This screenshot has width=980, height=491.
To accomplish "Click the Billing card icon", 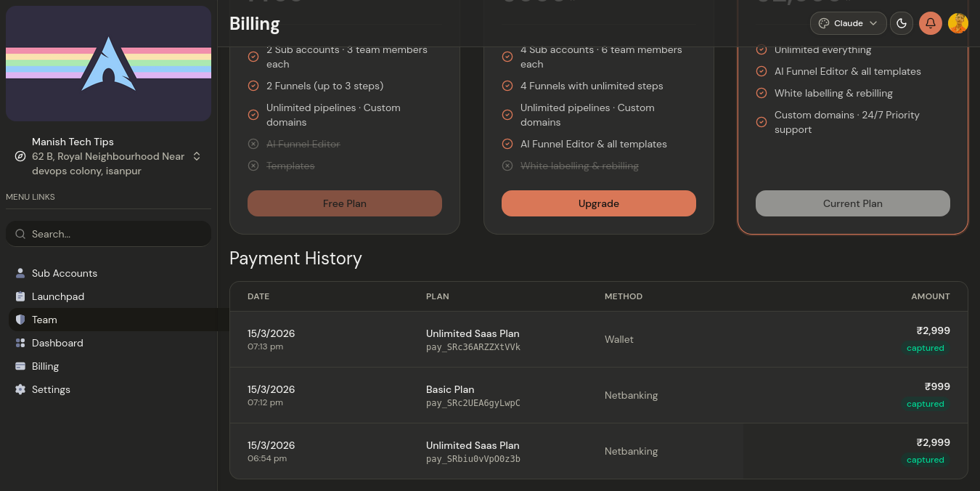I will point(20,366).
